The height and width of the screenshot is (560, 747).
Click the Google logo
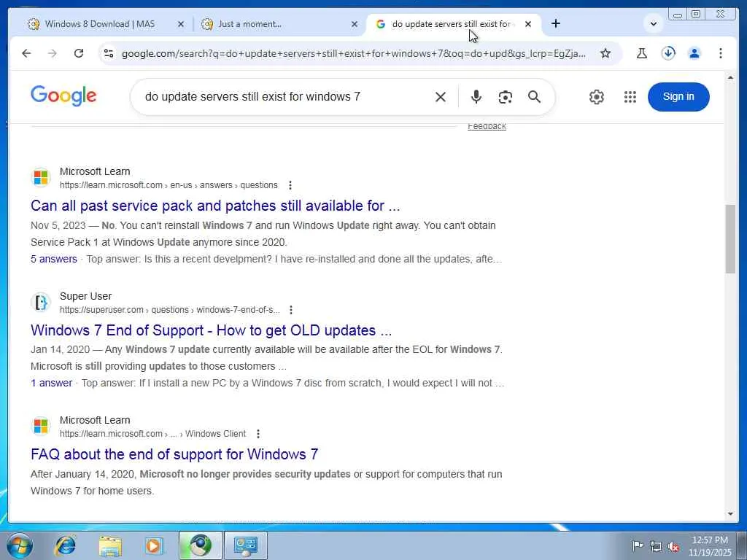pyautogui.click(x=63, y=96)
